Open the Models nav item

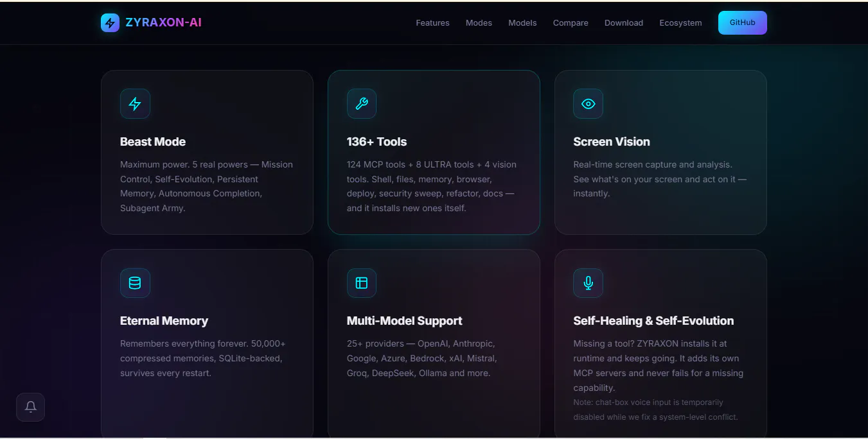click(x=522, y=23)
